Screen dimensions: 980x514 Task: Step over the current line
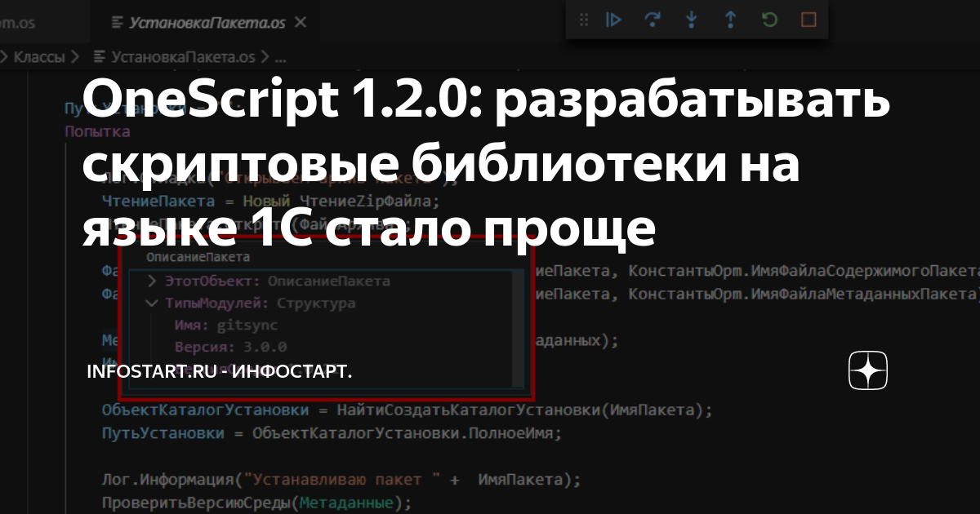pos(653,20)
